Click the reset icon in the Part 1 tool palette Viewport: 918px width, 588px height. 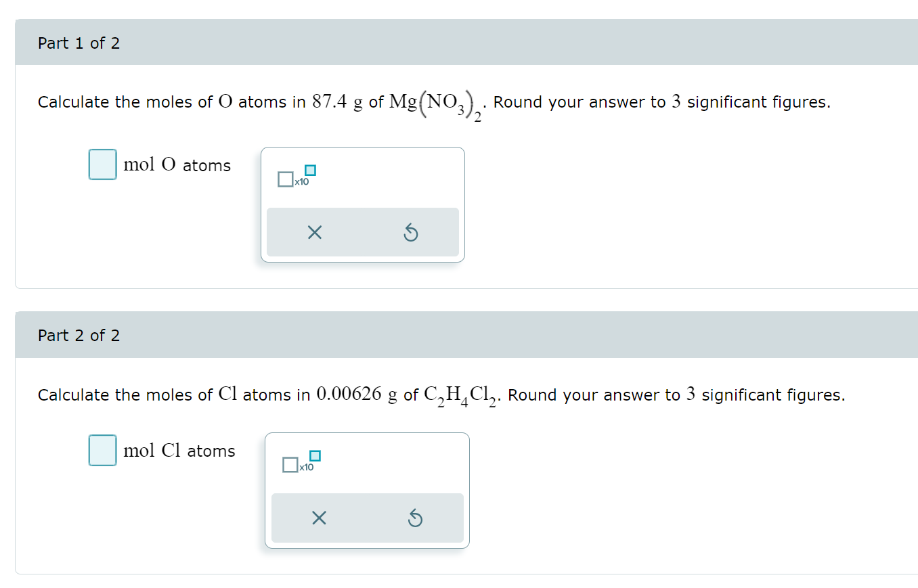(x=412, y=232)
